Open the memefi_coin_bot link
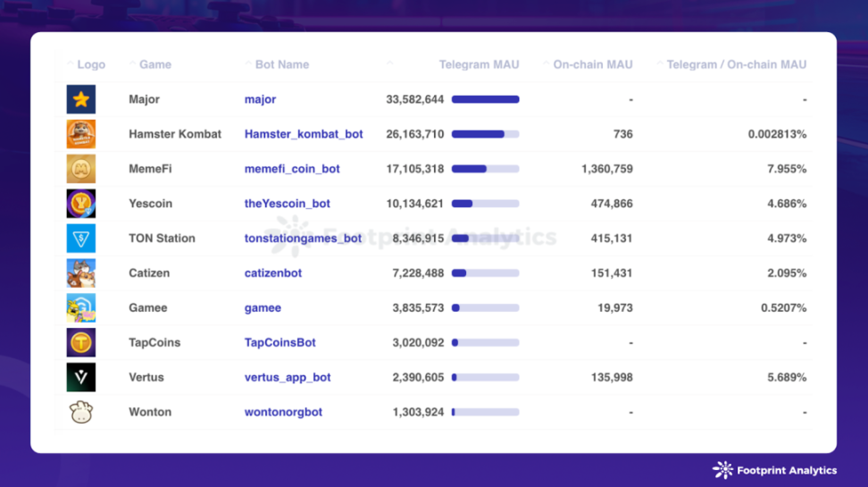This screenshot has height=487, width=868. (x=292, y=169)
